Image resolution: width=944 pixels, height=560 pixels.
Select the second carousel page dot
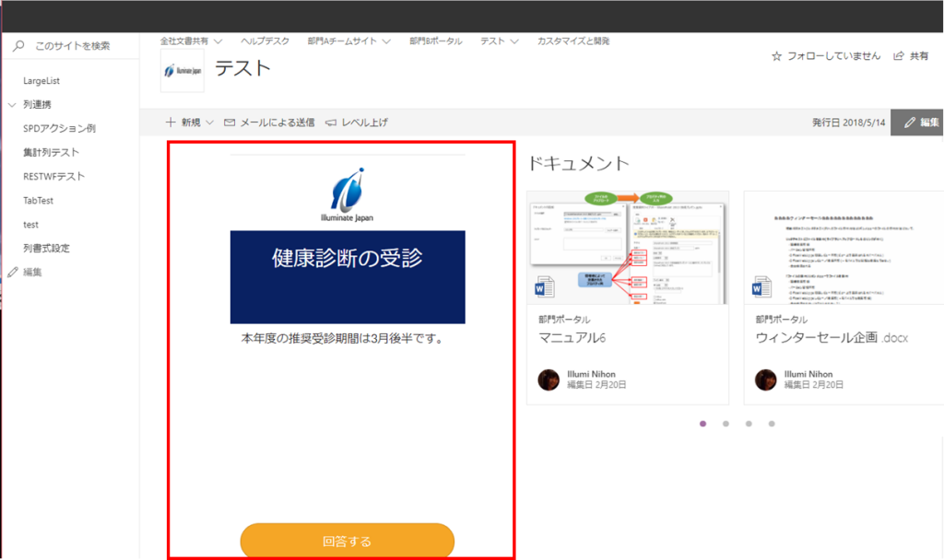(726, 424)
